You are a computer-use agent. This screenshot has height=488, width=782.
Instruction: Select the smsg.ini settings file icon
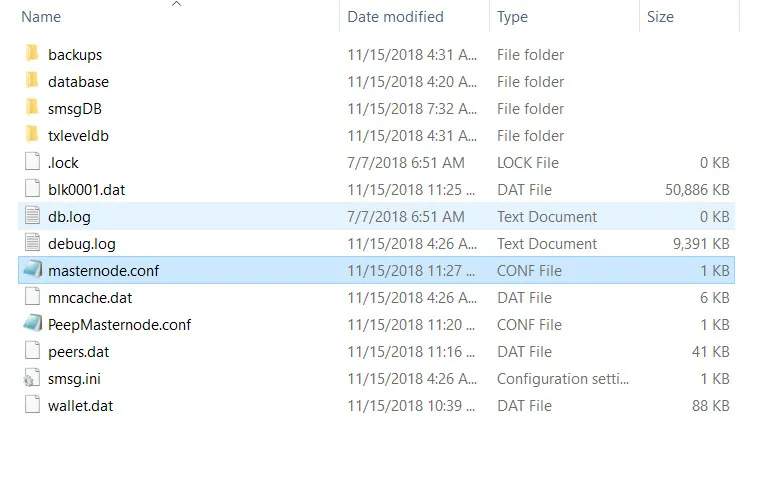pos(32,378)
